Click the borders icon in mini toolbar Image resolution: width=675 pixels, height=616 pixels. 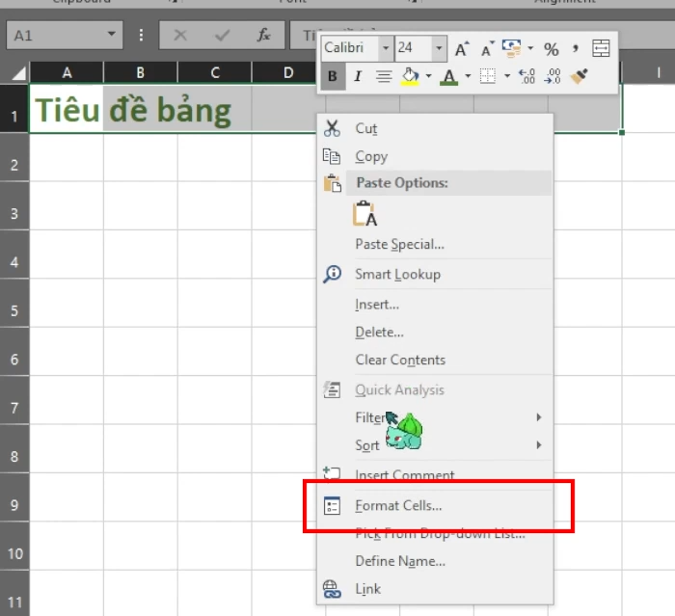[x=488, y=76]
